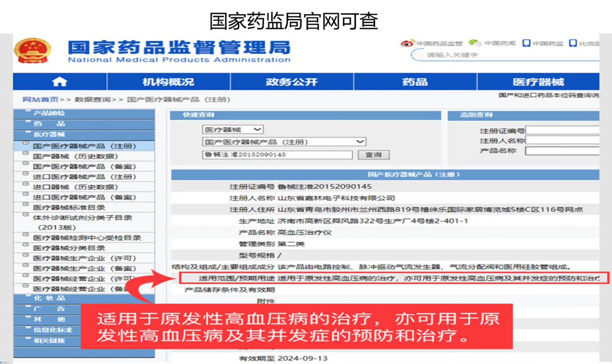Follow the 数据查询 breadcrumb link
This screenshot has height=364, width=612.
tap(93, 100)
